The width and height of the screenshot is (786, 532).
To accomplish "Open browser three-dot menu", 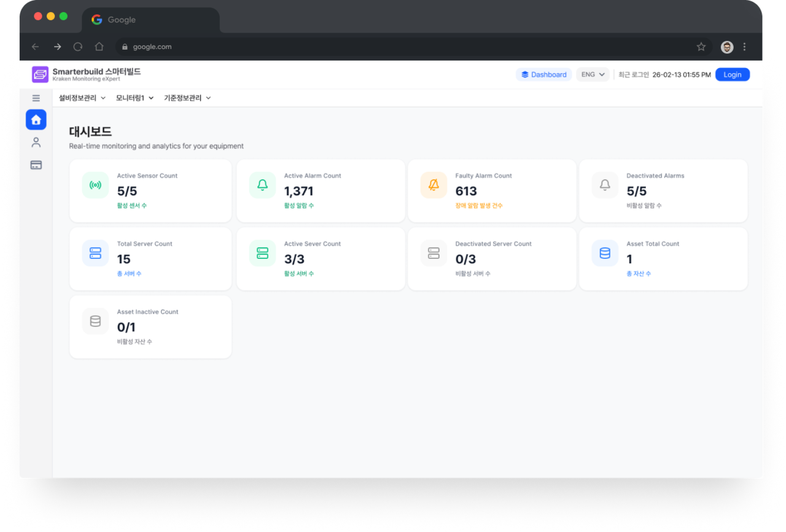I will (x=745, y=47).
